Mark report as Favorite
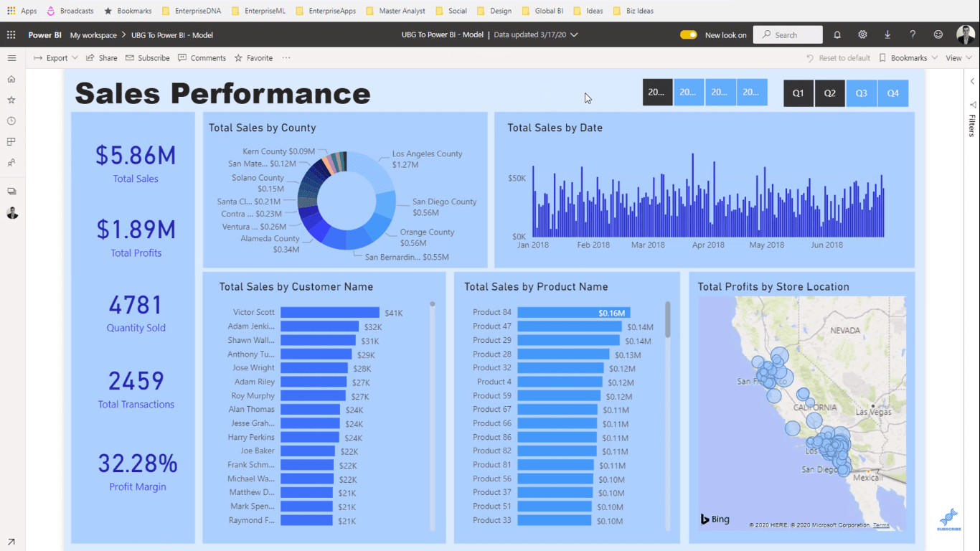980x551 pixels. tap(254, 58)
